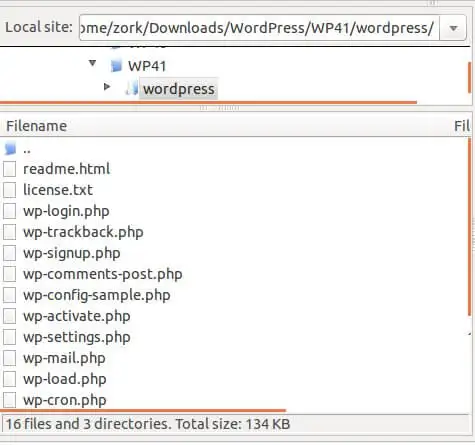Select wp-settings.php file
Image resolution: width=475 pixels, height=445 pixels.
(77, 337)
